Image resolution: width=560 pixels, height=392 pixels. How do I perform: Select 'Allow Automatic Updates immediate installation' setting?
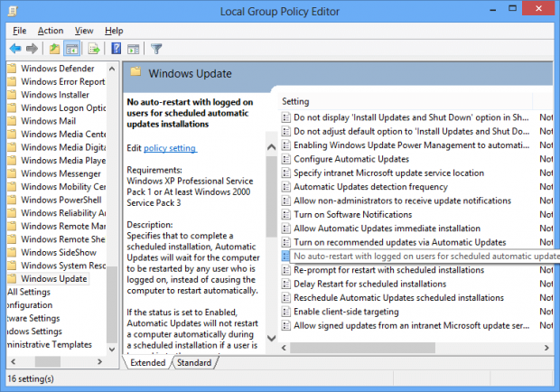[387, 229]
